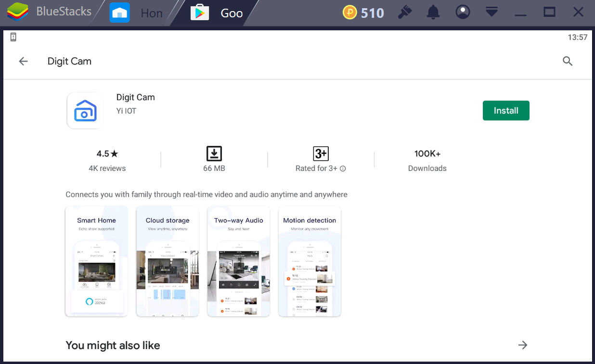
Task: Open the BlueStacks points coin icon
Action: point(350,13)
